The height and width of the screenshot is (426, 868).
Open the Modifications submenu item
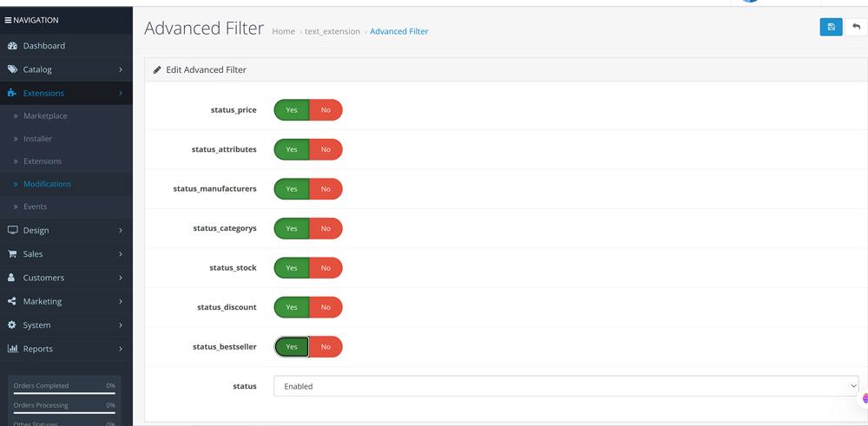pos(47,184)
